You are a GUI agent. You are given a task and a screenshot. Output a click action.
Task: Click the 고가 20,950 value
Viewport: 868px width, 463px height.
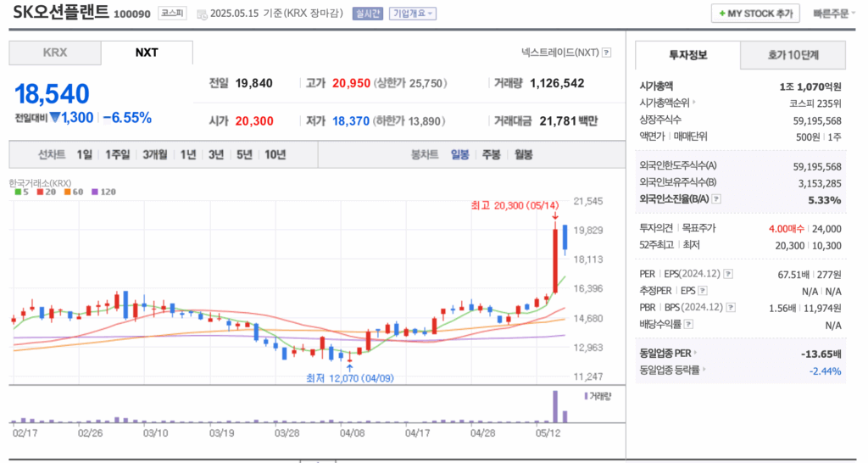point(351,83)
